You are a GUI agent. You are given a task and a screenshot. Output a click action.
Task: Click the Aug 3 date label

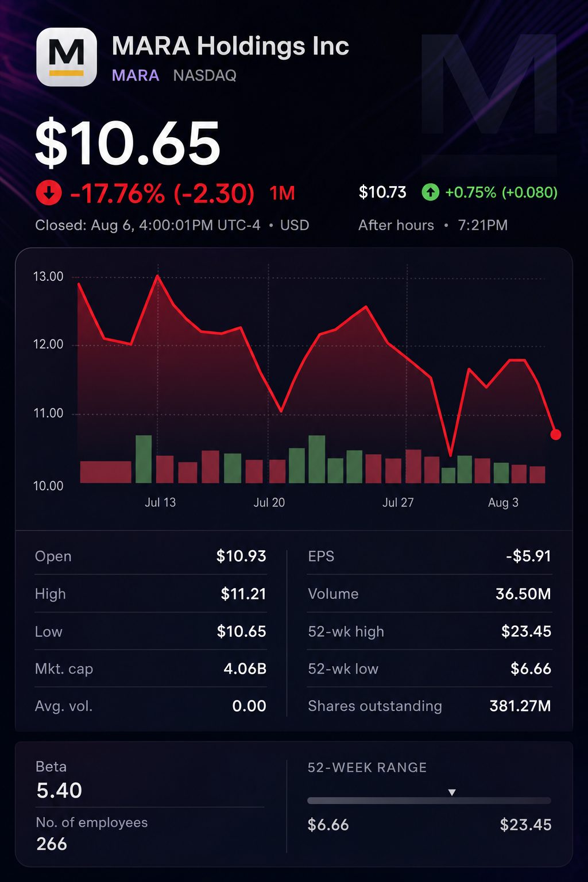click(x=503, y=502)
